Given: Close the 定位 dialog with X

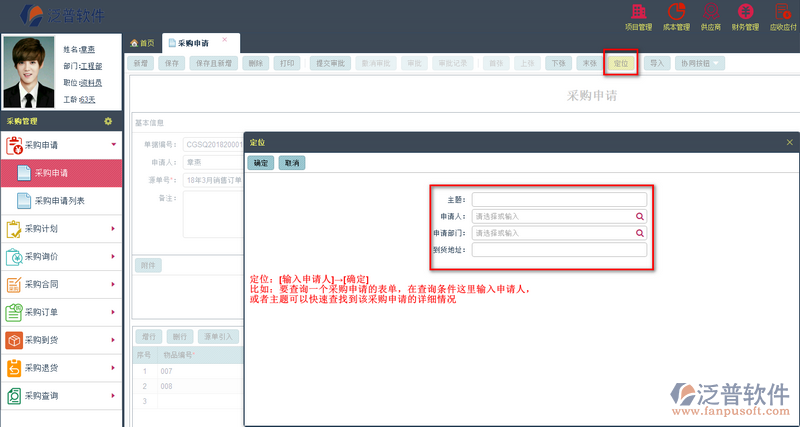Looking at the screenshot, I should [x=790, y=143].
